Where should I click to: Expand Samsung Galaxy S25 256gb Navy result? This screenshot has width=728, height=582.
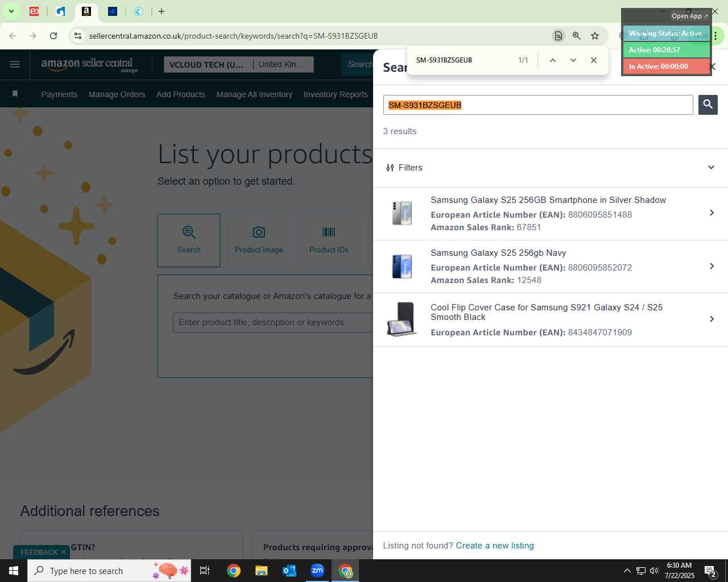point(712,266)
